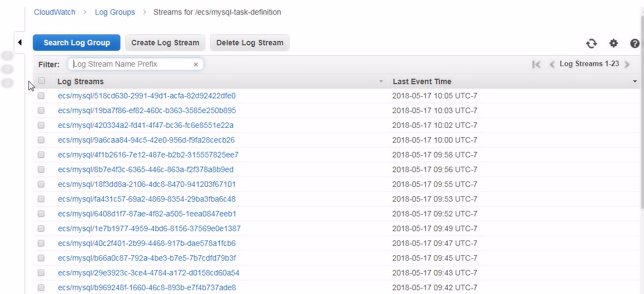Open log stream ecs/mysql/4f1b2616-7e12-487e-b2b2-315557825ee7
The height and width of the screenshot is (294, 644).
pyautogui.click(x=148, y=155)
